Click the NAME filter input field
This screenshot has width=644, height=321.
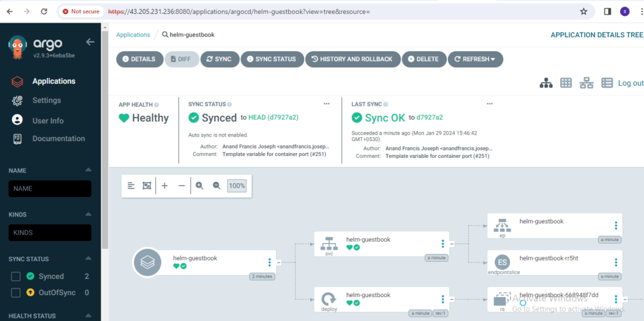(50, 189)
